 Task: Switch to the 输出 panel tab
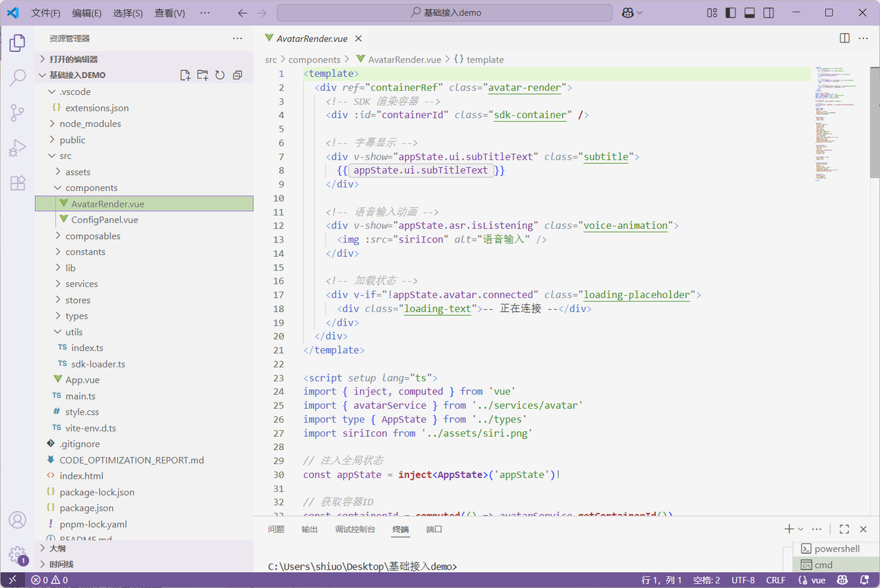point(309,529)
